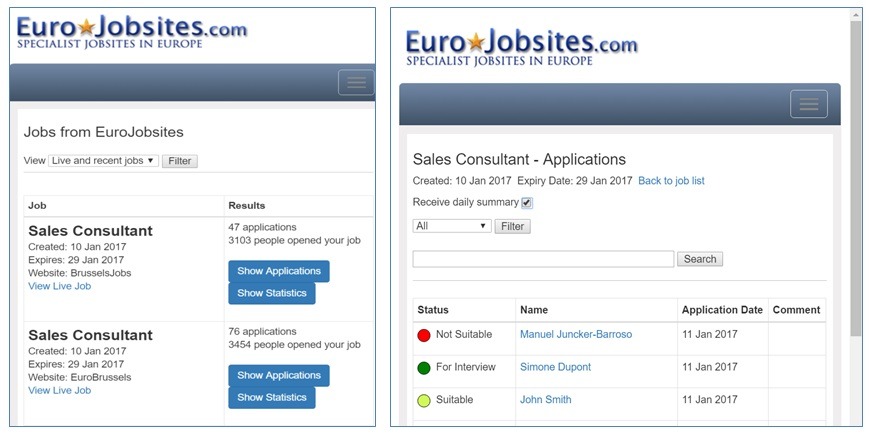Toggle the Receive daily summary checkbox
Screen dimensions: 873x434
[527, 203]
